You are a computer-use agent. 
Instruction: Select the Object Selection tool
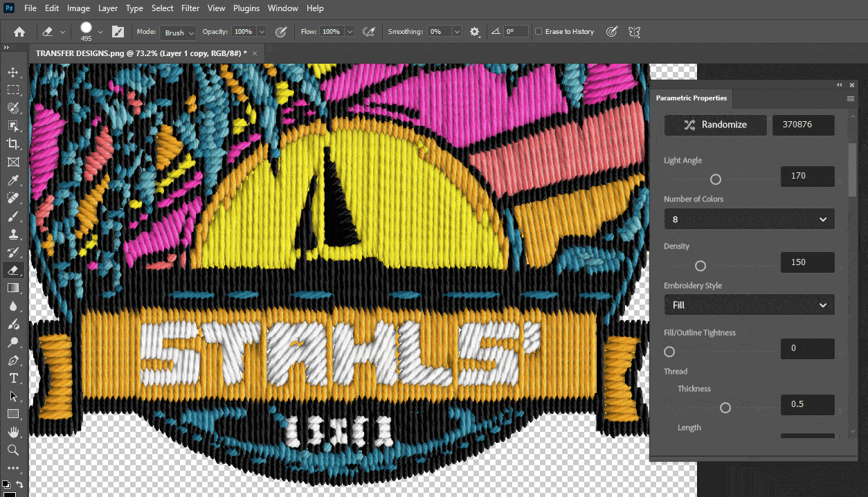click(x=13, y=126)
